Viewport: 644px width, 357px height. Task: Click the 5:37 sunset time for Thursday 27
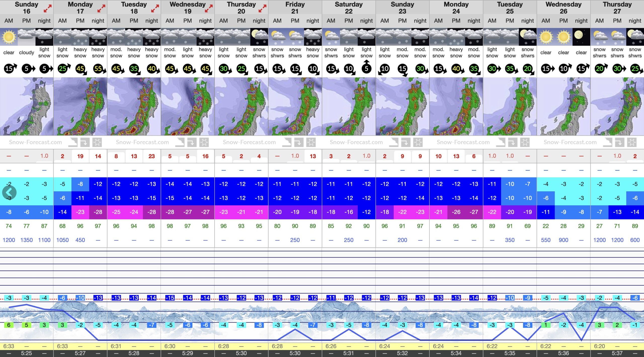617,353
